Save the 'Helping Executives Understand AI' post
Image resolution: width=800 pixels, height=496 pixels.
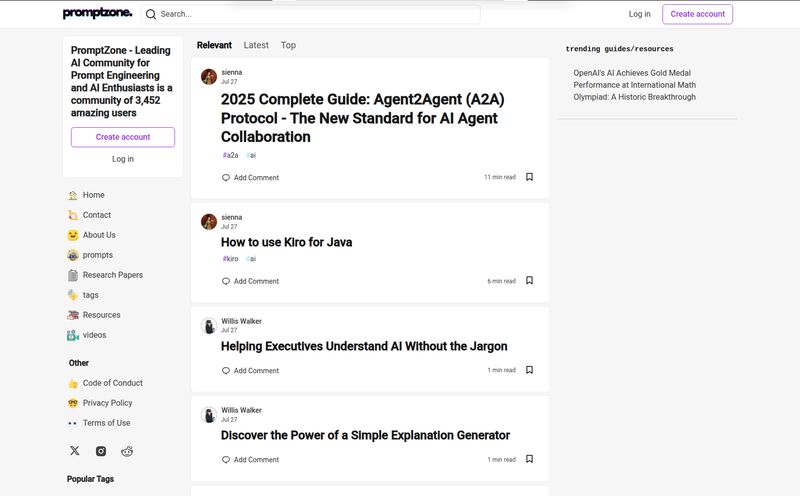point(529,370)
